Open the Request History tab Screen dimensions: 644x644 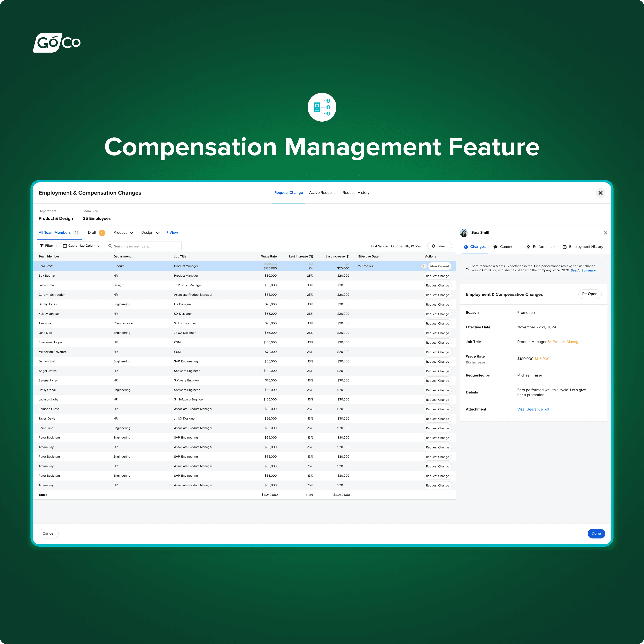356,193
